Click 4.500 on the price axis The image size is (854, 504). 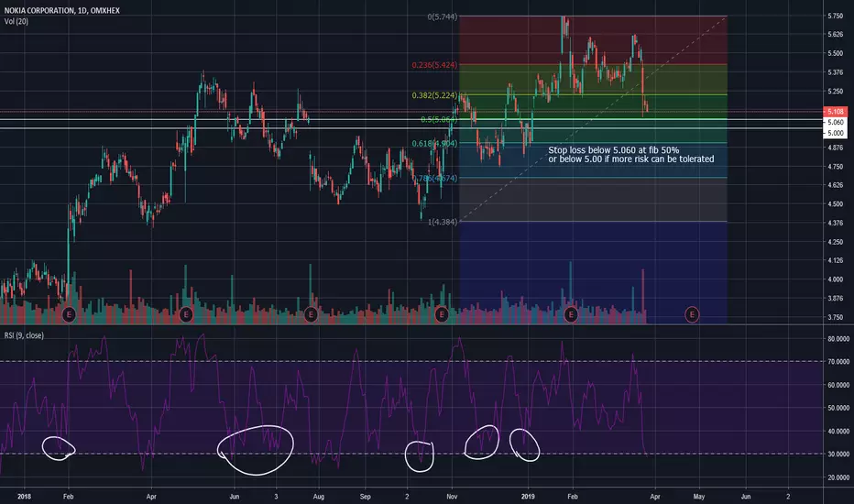836,204
